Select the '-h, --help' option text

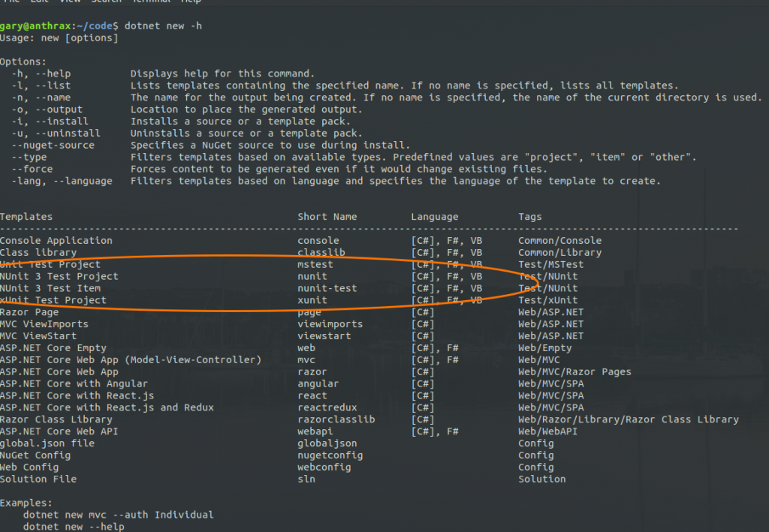coord(42,74)
